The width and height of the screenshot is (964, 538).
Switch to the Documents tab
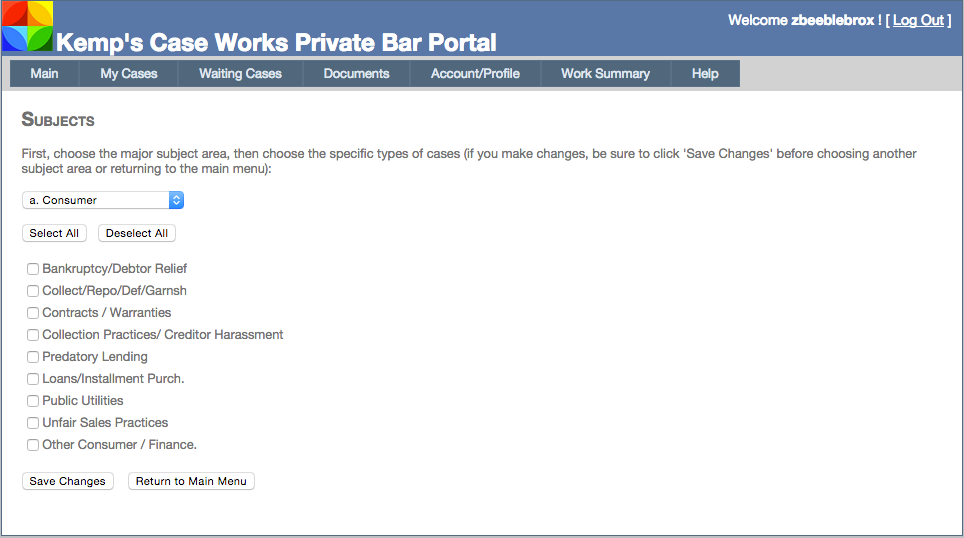(356, 73)
